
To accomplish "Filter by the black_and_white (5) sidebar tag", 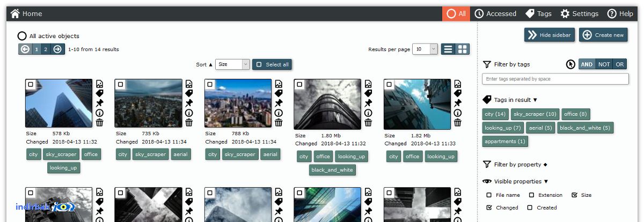I will point(585,128).
